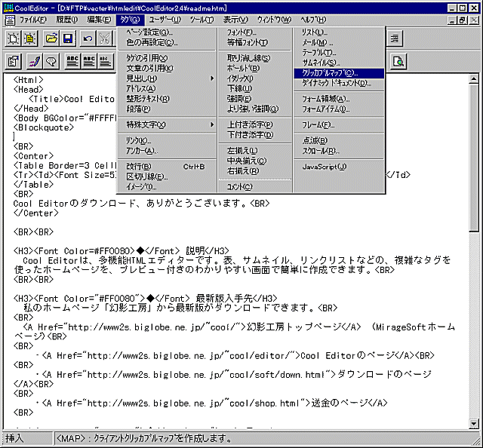Click the CoolEditor document icon in menu bar
483x448 pixels.
[10, 20]
